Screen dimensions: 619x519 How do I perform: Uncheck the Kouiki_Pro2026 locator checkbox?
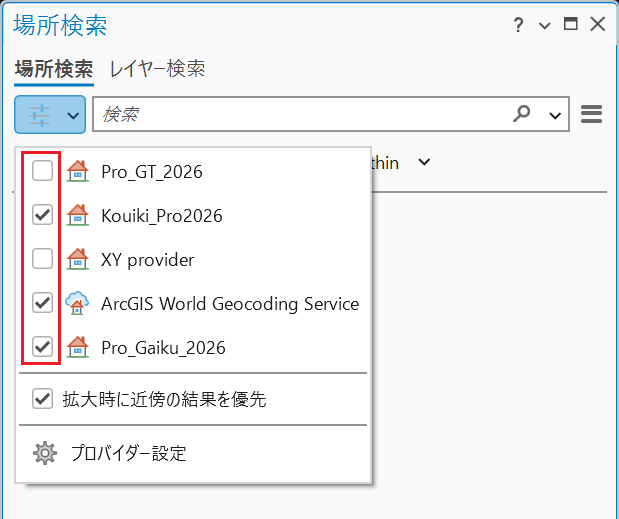(42, 215)
